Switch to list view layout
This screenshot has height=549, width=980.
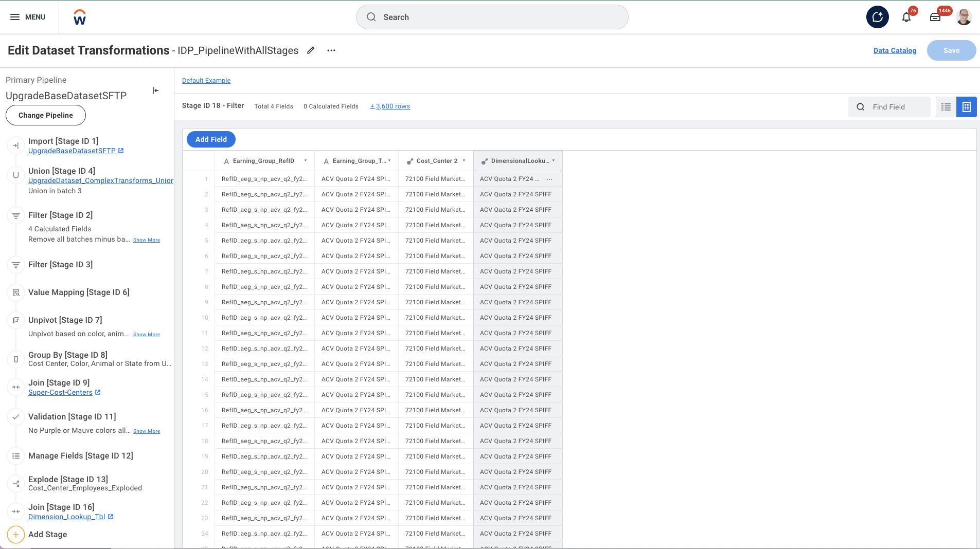pos(946,107)
